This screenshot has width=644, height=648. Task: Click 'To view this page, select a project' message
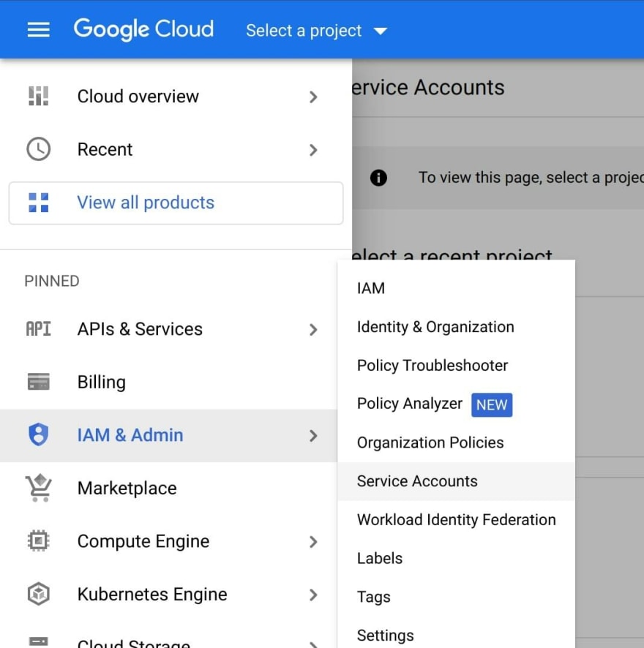pos(531,178)
